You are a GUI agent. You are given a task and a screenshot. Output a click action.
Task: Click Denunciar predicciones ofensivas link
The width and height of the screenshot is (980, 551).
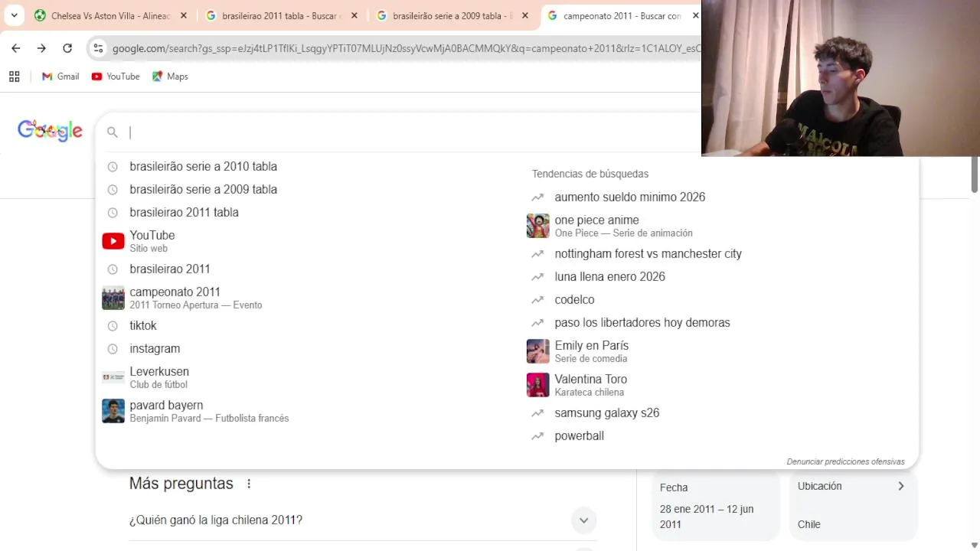point(845,461)
